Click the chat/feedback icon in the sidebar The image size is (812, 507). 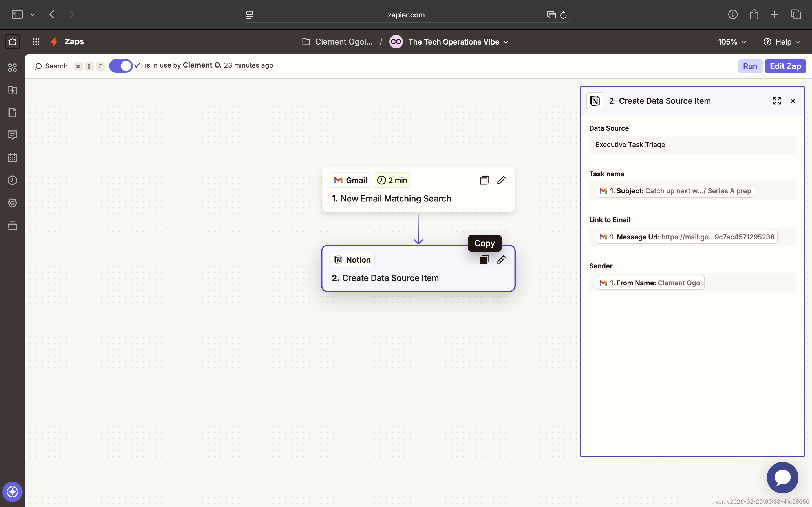click(12, 135)
